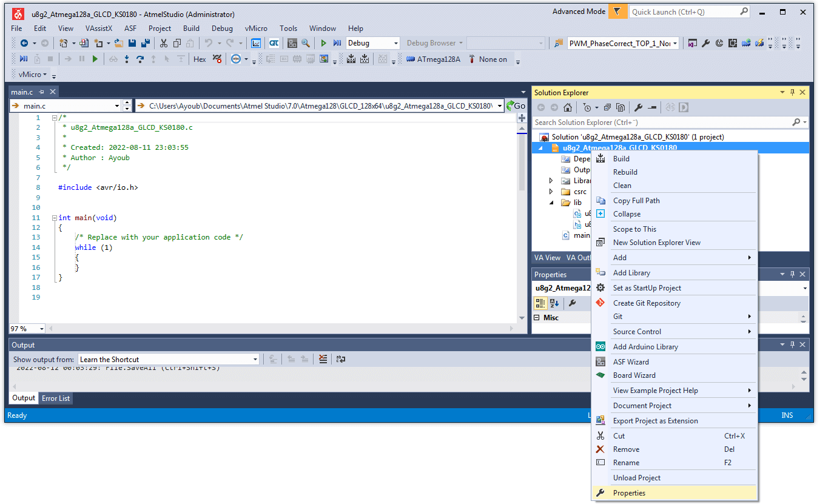Expand the Libraries tree node

[551, 181]
